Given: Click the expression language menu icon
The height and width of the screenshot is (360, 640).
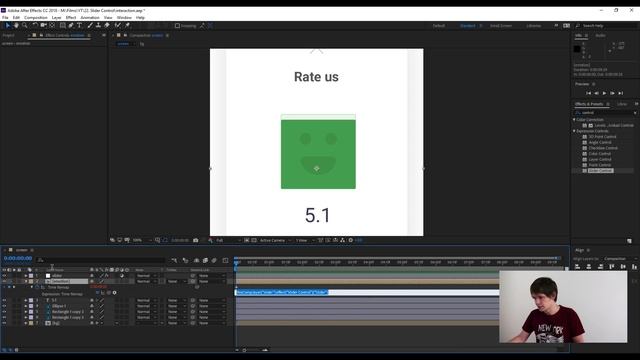Looking at the screenshot, I should point(114,293).
